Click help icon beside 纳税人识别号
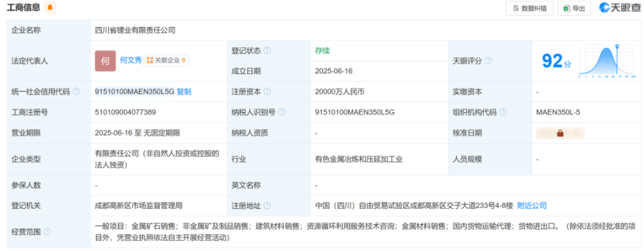 pos(281,112)
